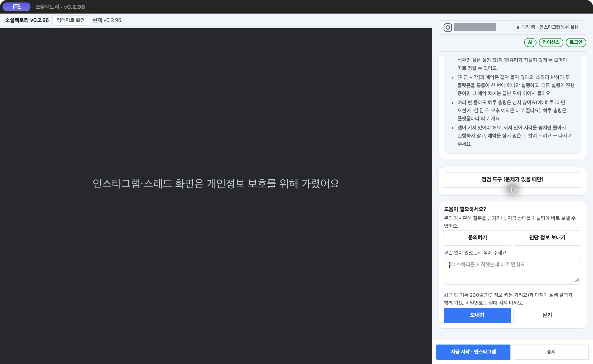Click the 소셜팩토리 v0.2.96 header title
The height and width of the screenshot is (364, 593).
coord(27,20)
